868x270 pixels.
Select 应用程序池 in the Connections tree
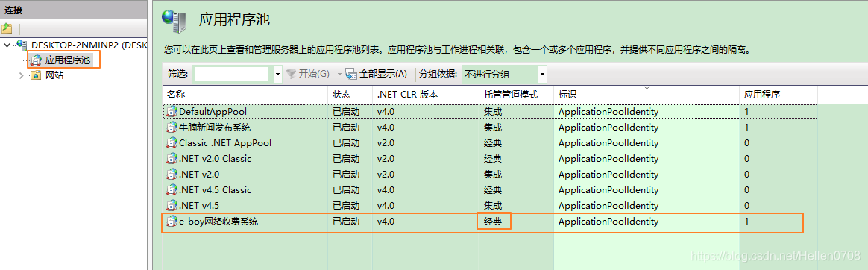(x=68, y=60)
